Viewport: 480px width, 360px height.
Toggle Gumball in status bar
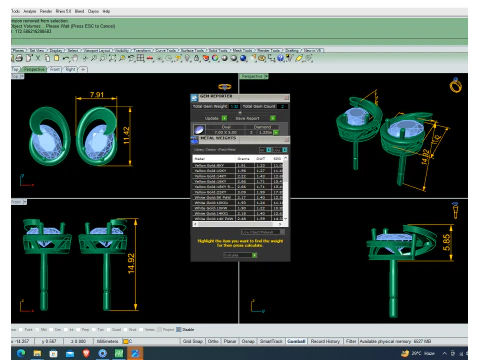click(x=296, y=341)
